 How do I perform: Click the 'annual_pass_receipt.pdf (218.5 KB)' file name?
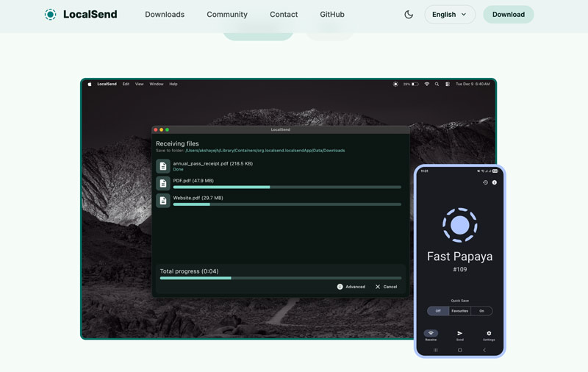point(212,163)
